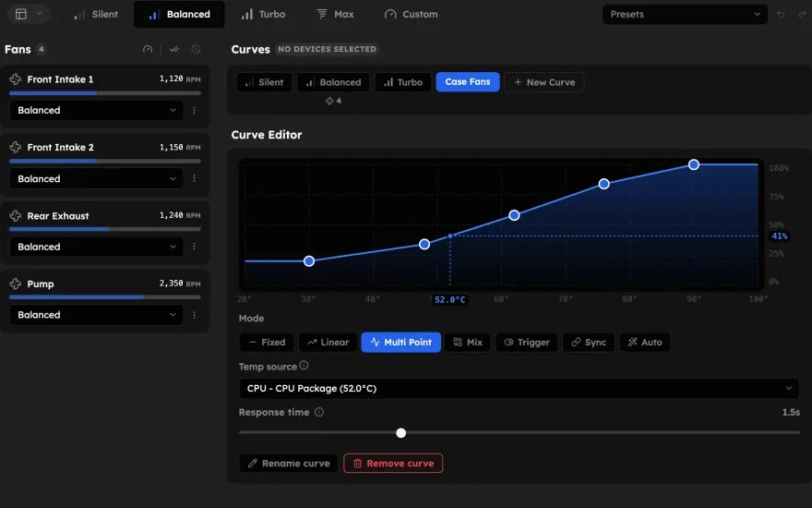Click the NO DEVICES SELECTED badge
This screenshot has height=508, width=812.
pyautogui.click(x=327, y=49)
